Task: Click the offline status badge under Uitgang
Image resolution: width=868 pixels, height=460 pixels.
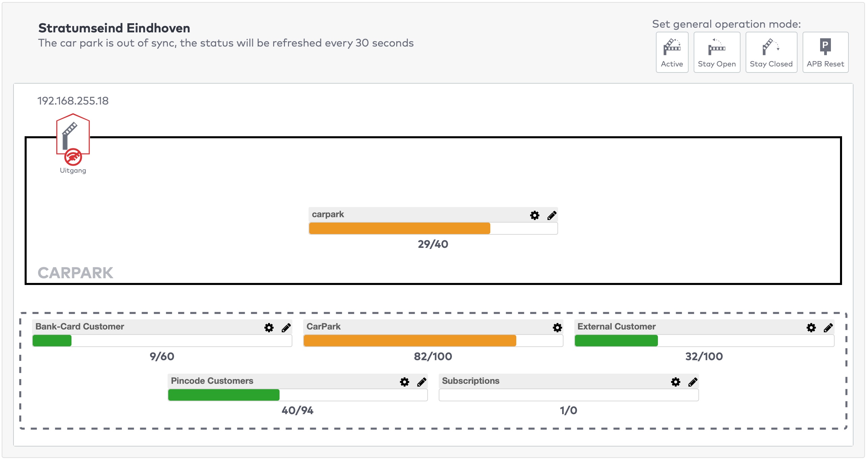Action: pyautogui.click(x=73, y=157)
